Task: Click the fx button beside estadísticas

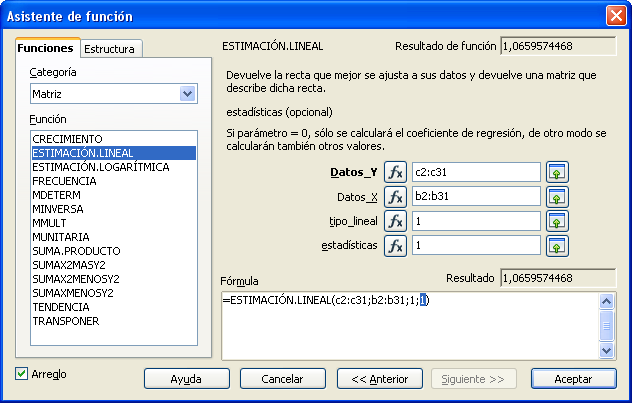Action: [396, 245]
